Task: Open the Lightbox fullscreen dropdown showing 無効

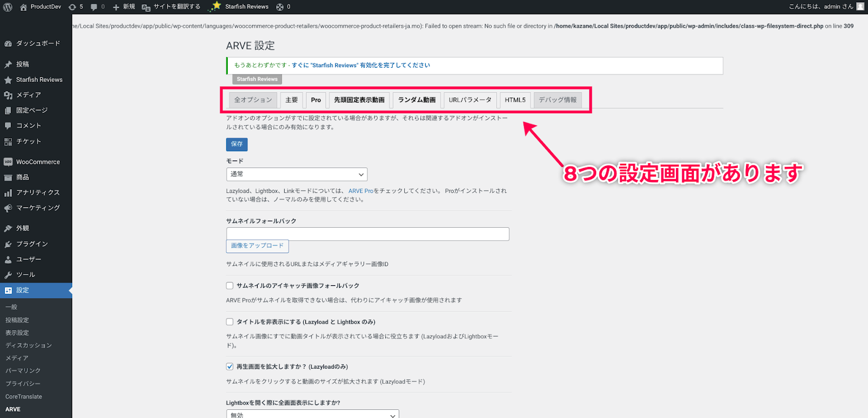Action: point(312,414)
